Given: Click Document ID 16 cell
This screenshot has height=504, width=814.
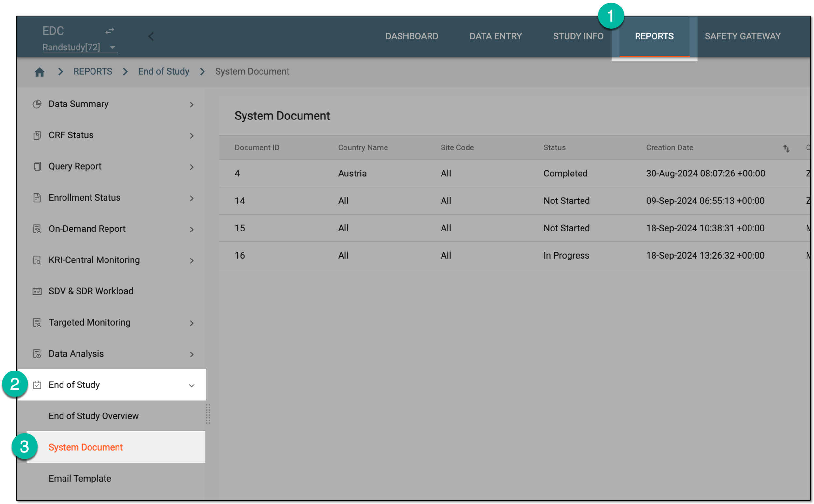Looking at the screenshot, I should [x=240, y=256].
